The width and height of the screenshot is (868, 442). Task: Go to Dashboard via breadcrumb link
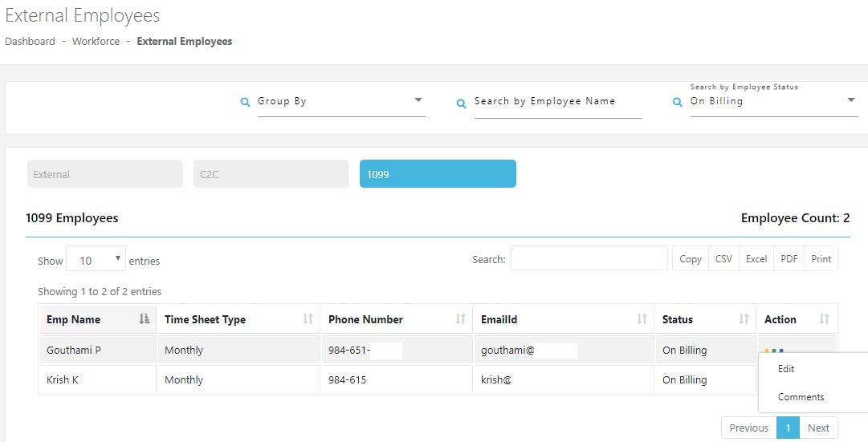click(30, 42)
